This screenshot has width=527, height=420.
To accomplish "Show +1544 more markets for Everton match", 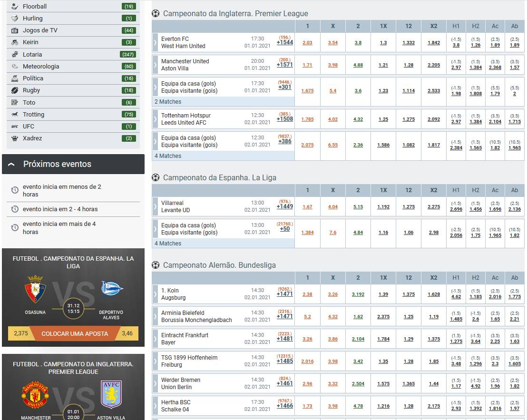I will click(285, 42).
